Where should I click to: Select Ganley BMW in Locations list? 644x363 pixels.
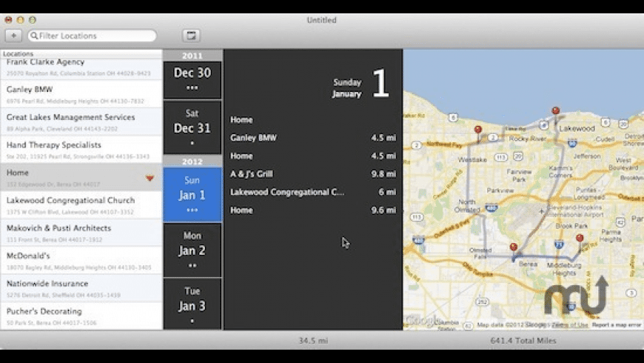click(x=81, y=94)
